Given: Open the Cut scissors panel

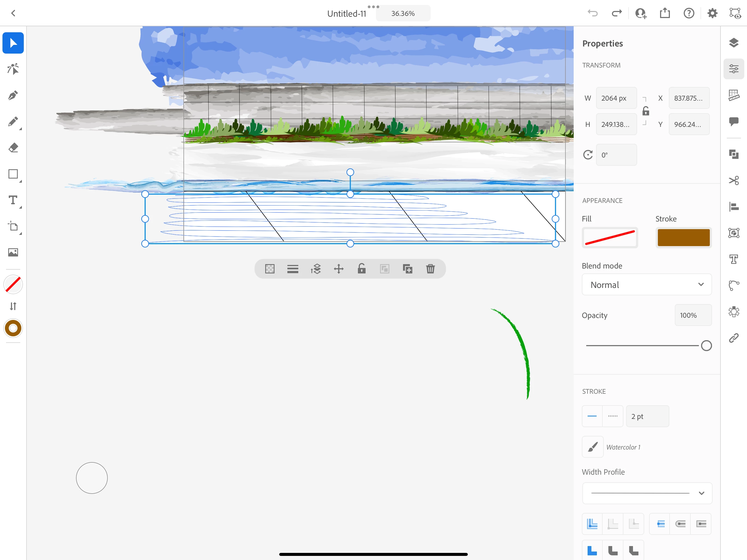Looking at the screenshot, I should pyautogui.click(x=734, y=180).
